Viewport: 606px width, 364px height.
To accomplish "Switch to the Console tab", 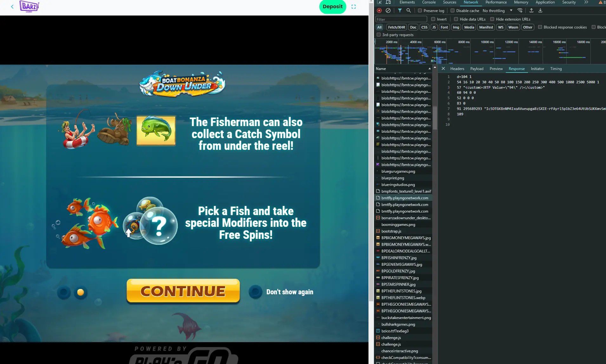I will [x=429, y=2].
